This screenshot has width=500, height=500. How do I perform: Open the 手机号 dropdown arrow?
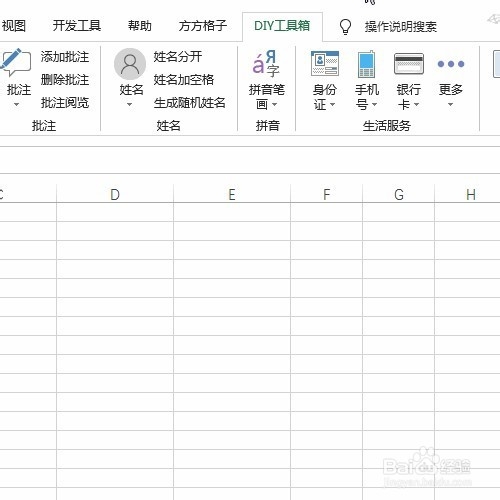pyautogui.click(x=374, y=105)
